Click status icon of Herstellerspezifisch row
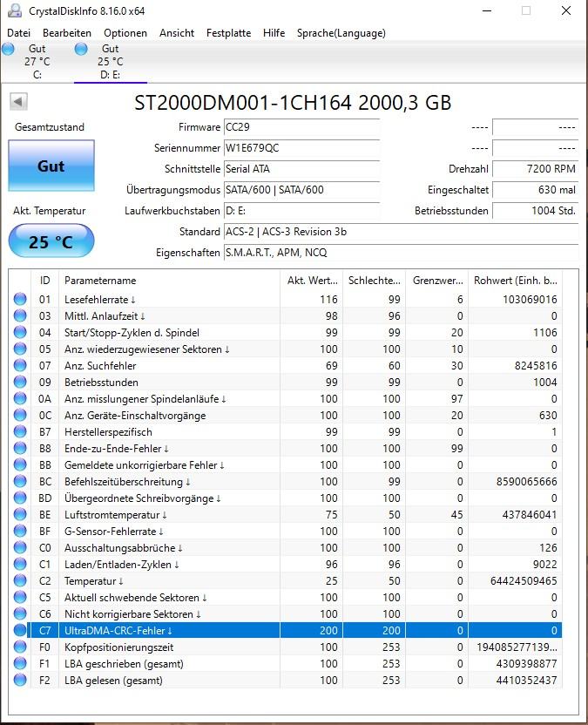This screenshot has width=588, height=725. point(20,432)
